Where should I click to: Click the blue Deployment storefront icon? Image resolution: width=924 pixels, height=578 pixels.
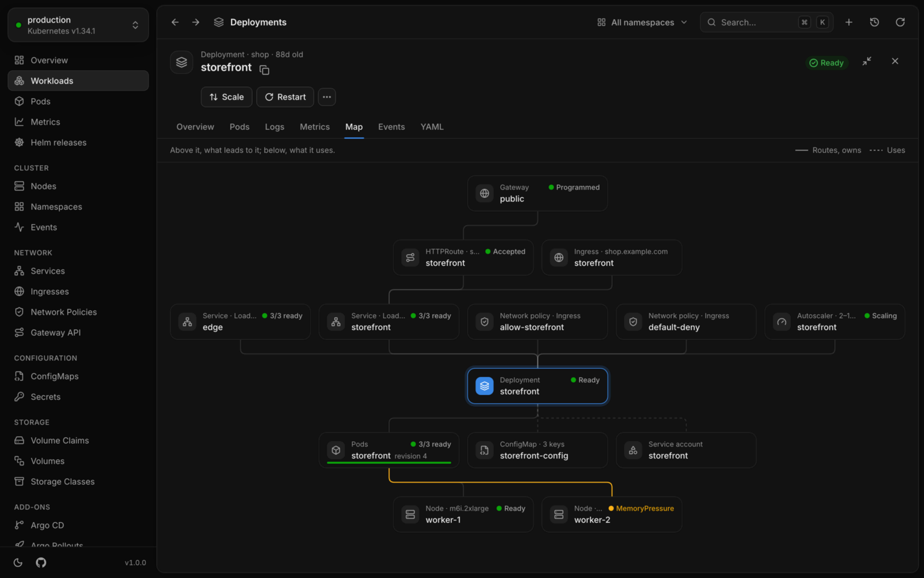pyautogui.click(x=484, y=386)
